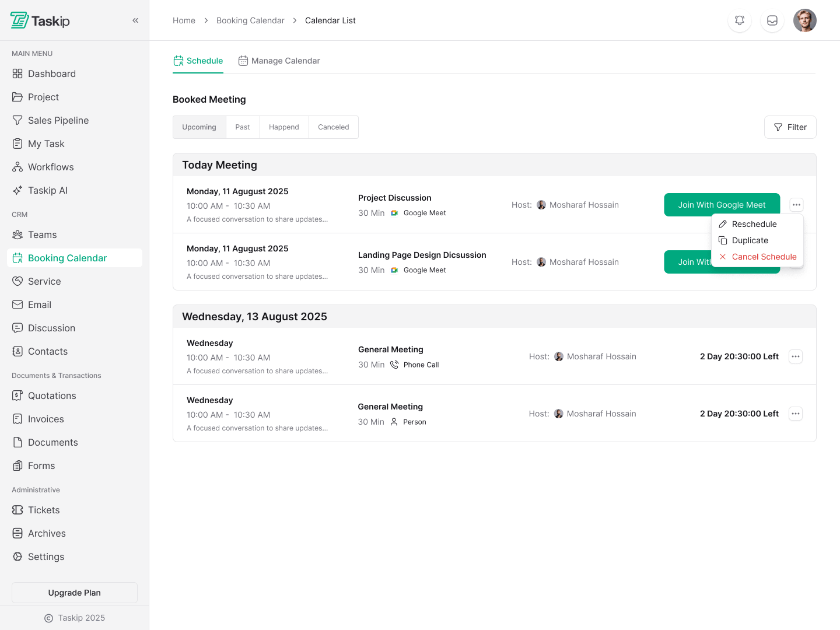
Task: Open the Filter dropdown
Action: point(790,127)
